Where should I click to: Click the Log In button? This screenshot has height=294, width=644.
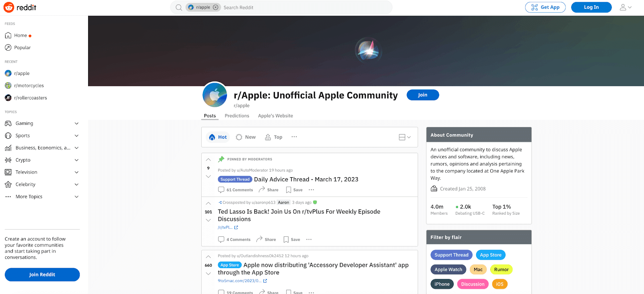(x=591, y=7)
